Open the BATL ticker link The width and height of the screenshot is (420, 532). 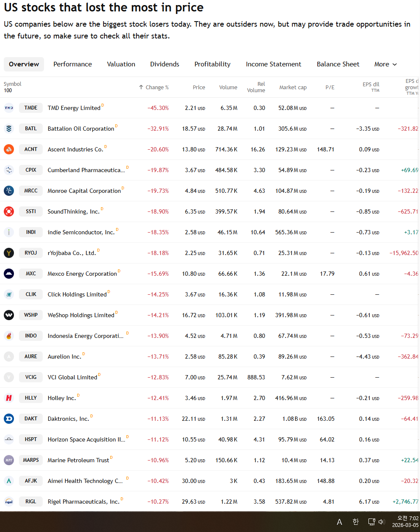31,129
